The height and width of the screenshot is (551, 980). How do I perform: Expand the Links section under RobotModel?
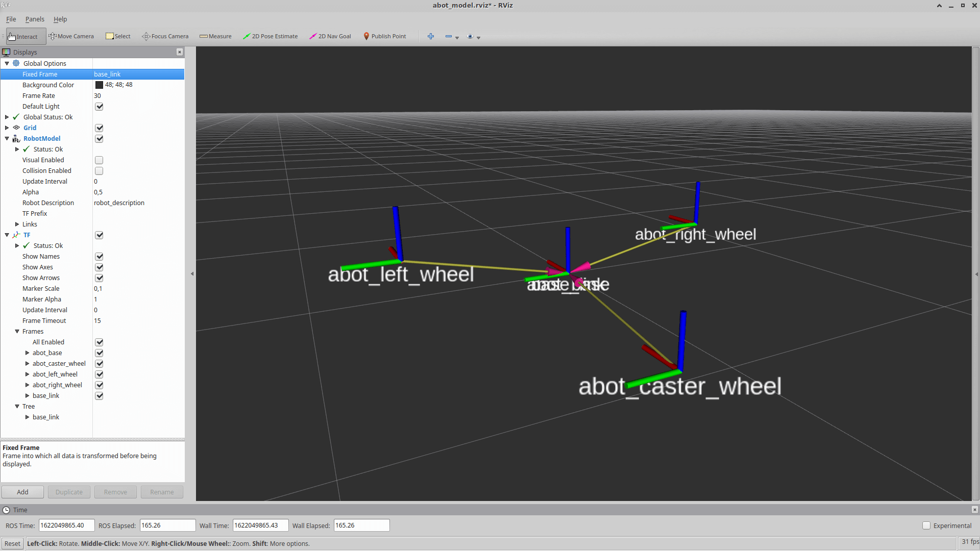(x=17, y=224)
